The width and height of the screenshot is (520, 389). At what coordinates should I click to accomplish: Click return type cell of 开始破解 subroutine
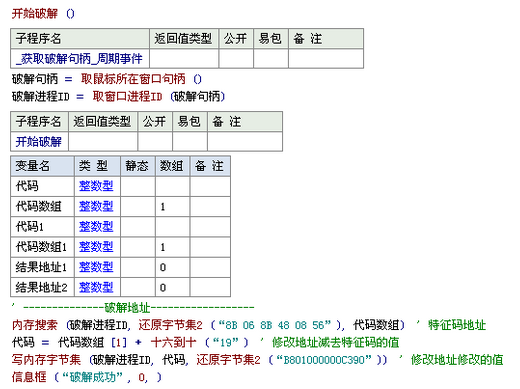pos(103,142)
